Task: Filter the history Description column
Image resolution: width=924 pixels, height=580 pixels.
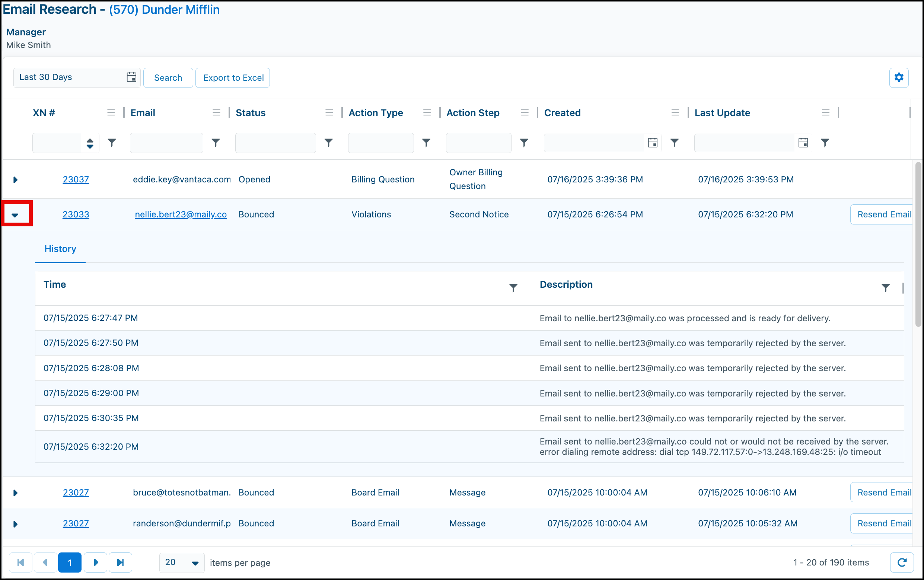Action: coord(885,288)
